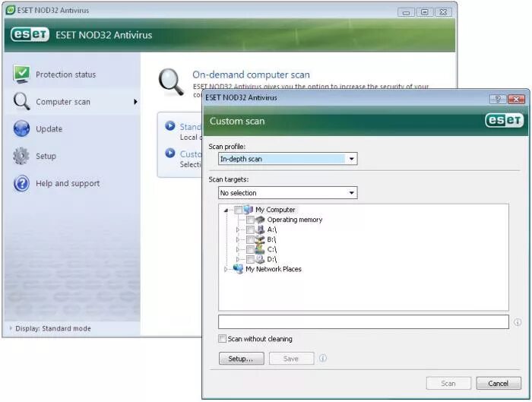This screenshot has width=532, height=402.
Task: Expand My Network Places node
Action: (226, 269)
